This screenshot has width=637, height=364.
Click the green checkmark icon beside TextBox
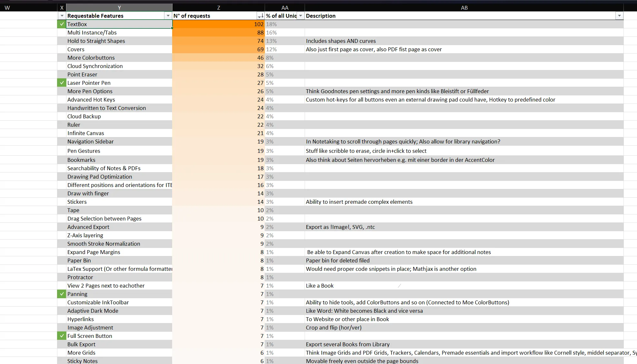[62, 24]
